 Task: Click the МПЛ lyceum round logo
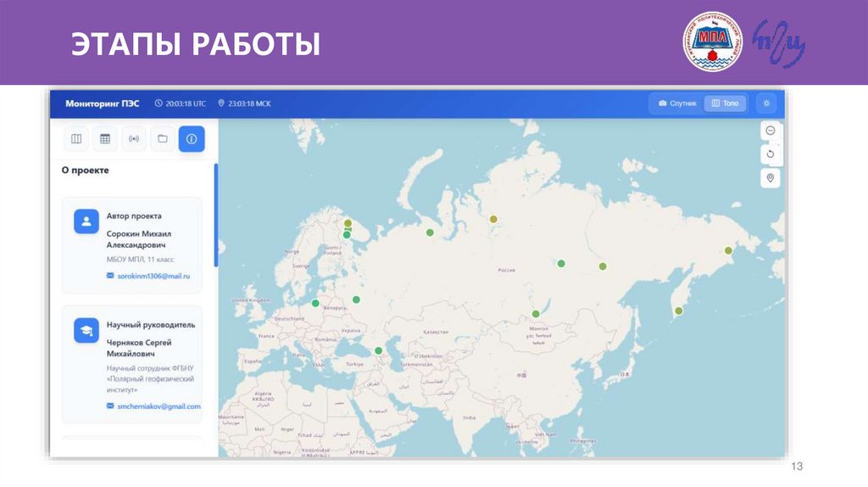pyautogui.click(x=712, y=42)
